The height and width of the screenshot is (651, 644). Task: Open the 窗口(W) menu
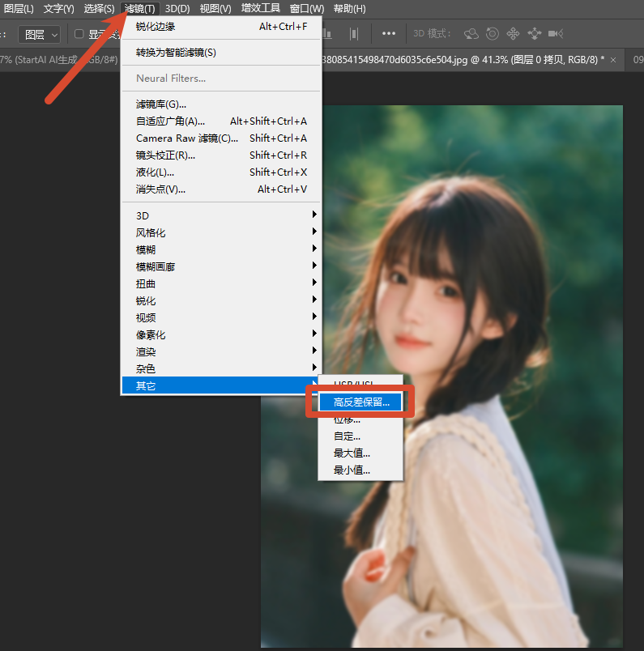click(307, 9)
